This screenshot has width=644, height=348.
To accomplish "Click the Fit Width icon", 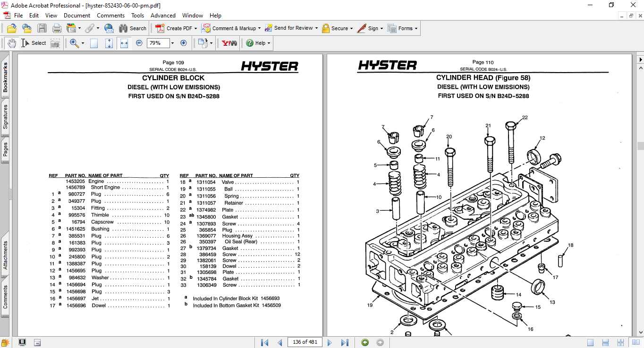I will [124, 43].
